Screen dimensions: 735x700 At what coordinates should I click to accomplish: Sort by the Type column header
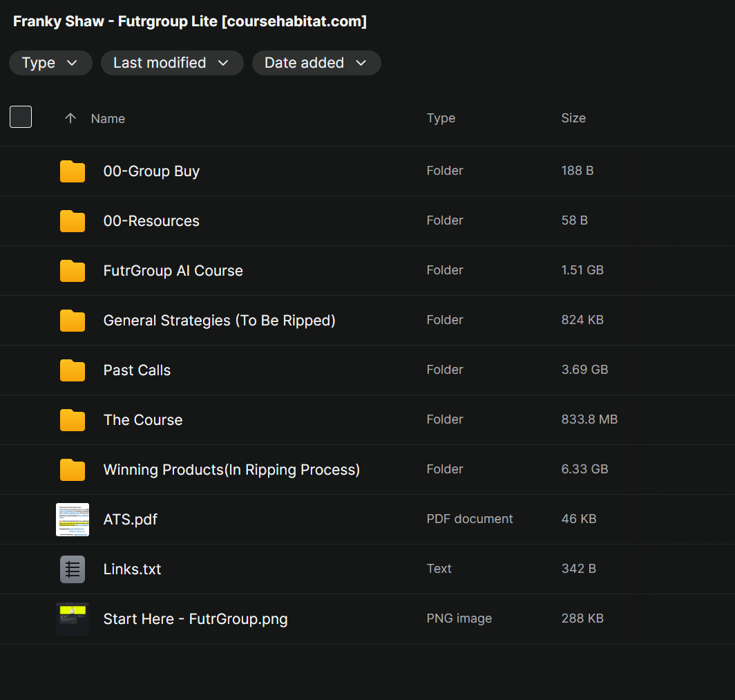[x=441, y=118]
